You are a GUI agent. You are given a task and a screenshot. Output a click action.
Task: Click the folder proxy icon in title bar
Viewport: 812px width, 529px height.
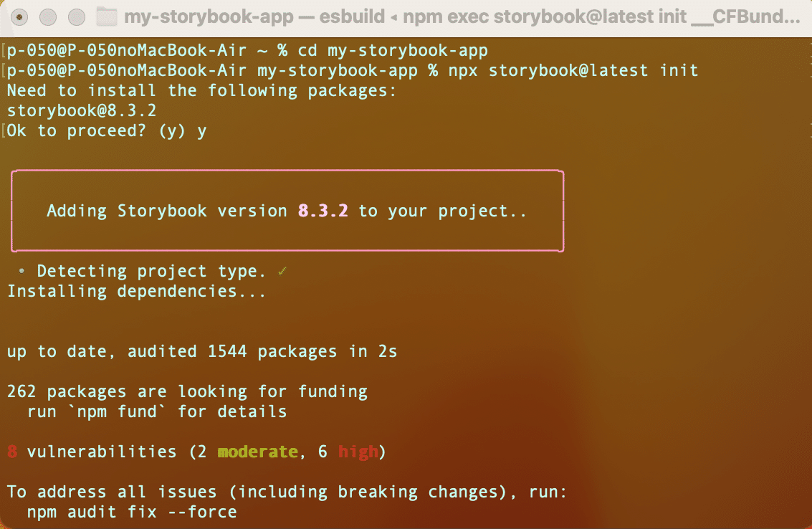click(x=107, y=17)
